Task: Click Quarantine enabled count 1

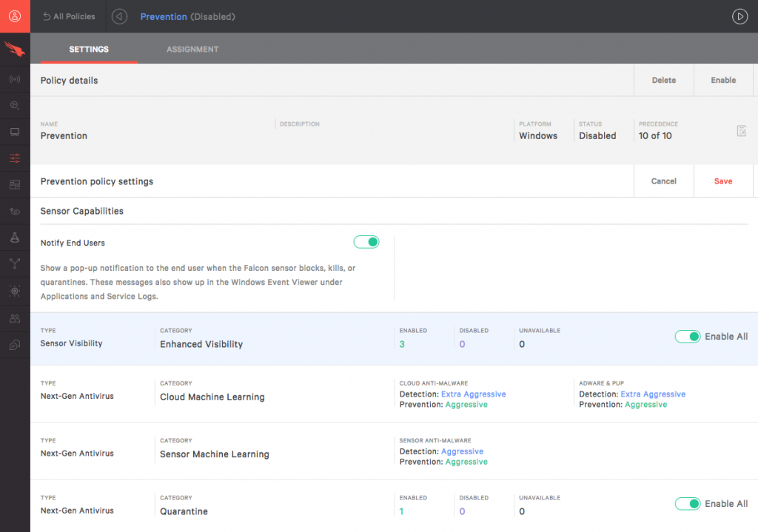Action: coord(401,511)
